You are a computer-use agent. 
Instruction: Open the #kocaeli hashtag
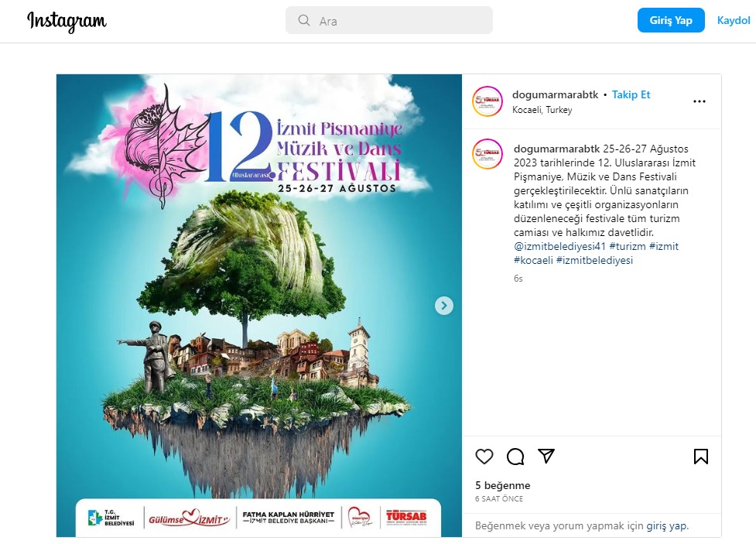click(x=533, y=260)
